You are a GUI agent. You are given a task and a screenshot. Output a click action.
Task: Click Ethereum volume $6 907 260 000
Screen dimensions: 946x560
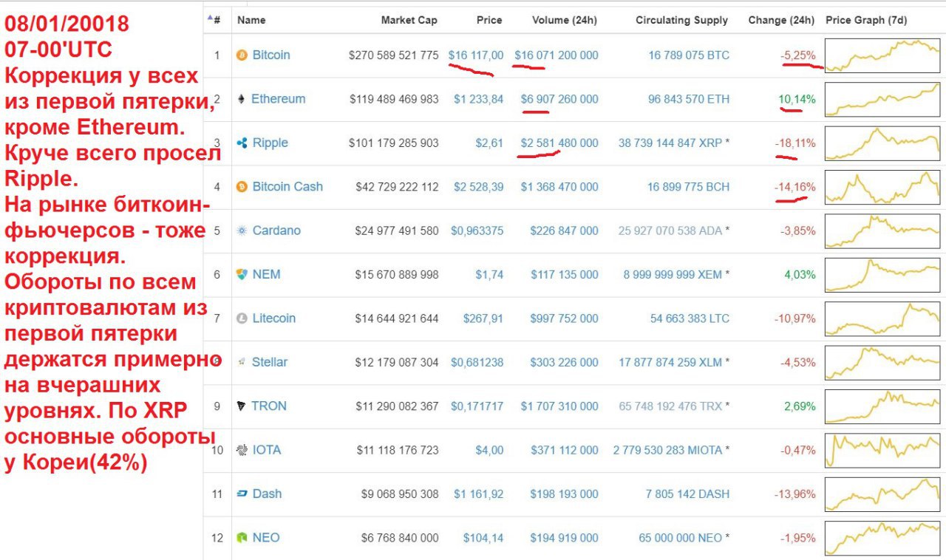click(559, 99)
